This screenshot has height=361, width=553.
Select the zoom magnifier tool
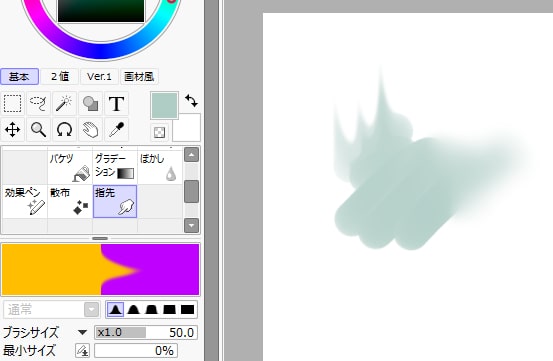[38, 129]
